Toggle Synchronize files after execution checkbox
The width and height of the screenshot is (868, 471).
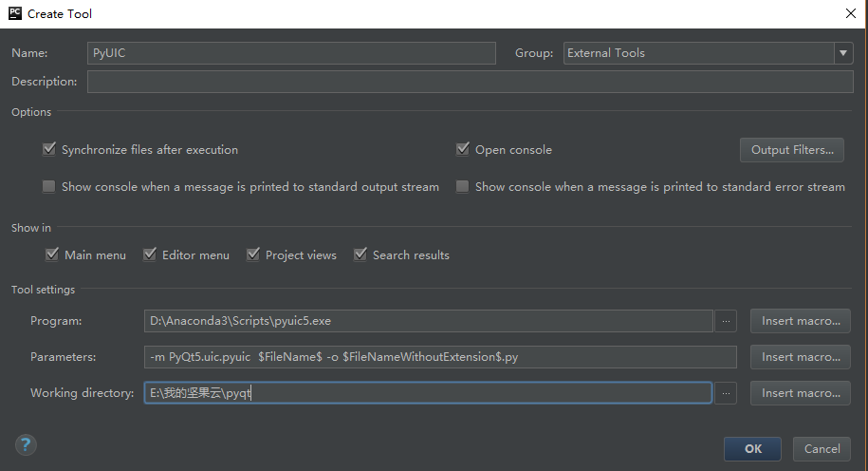click(x=49, y=150)
